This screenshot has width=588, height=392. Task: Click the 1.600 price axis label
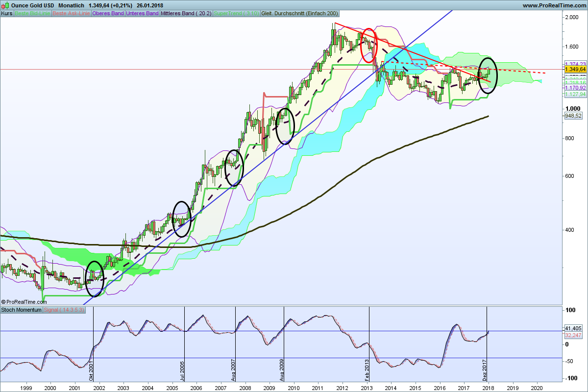click(572, 47)
